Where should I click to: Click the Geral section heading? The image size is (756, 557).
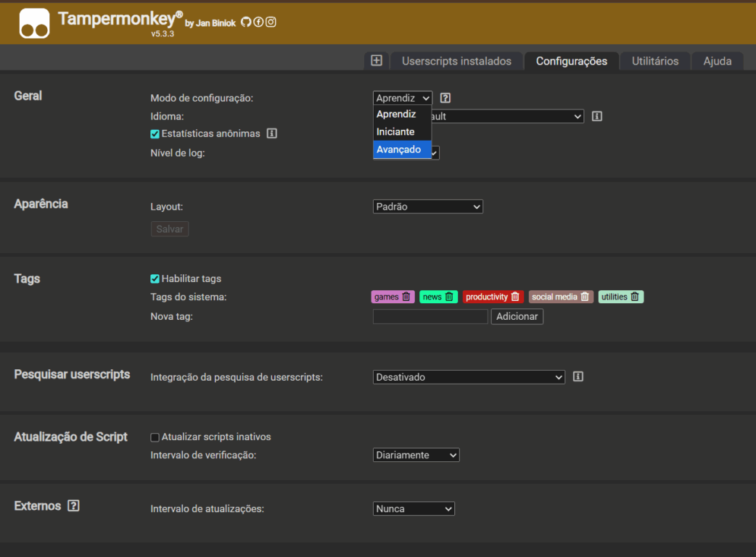tap(28, 96)
